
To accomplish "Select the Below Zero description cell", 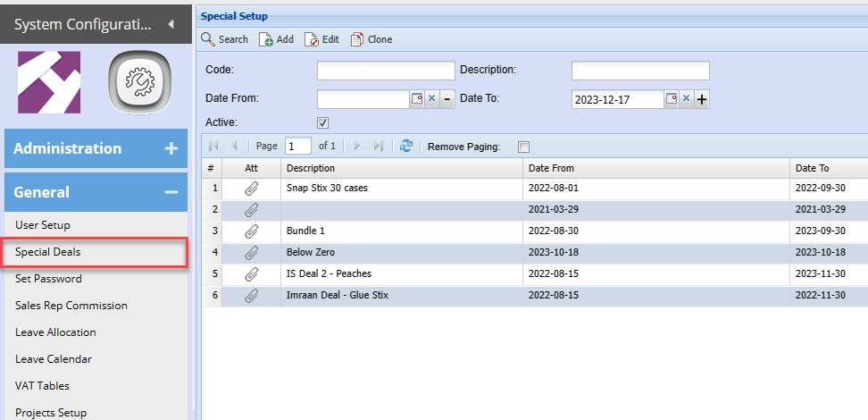I will 402,253.
